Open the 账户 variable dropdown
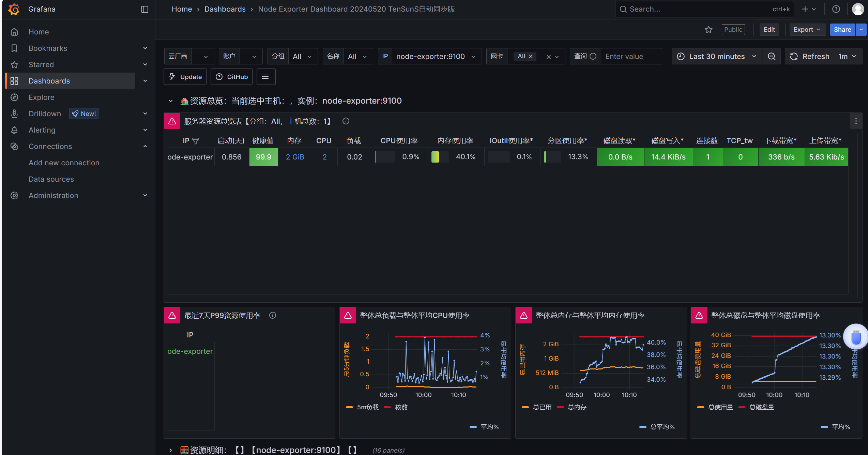The height and width of the screenshot is (455, 868). [x=251, y=56]
